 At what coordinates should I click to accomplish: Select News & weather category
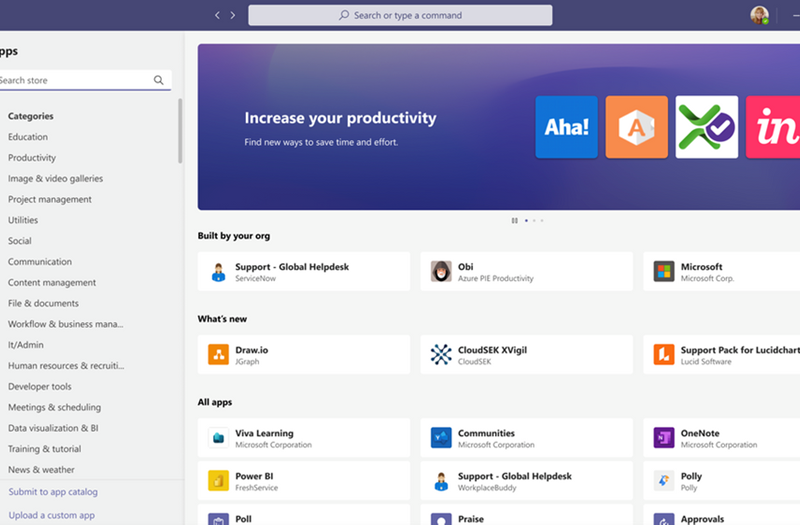tap(41, 469)
